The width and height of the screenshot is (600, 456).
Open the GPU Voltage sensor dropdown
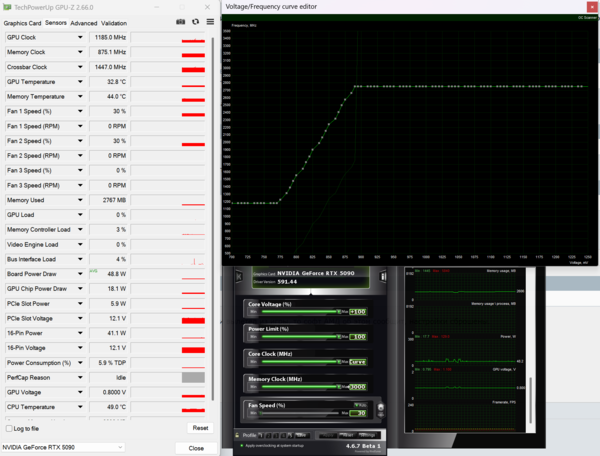80,392
